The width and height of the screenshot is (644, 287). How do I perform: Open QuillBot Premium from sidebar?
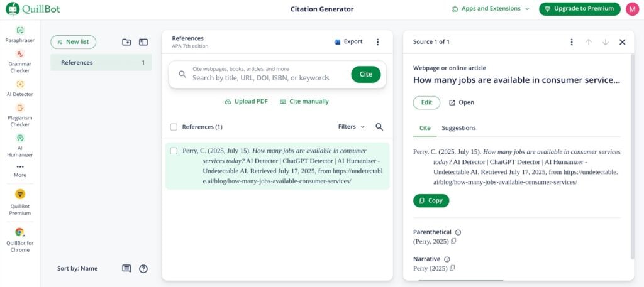[x=19, y=202]
